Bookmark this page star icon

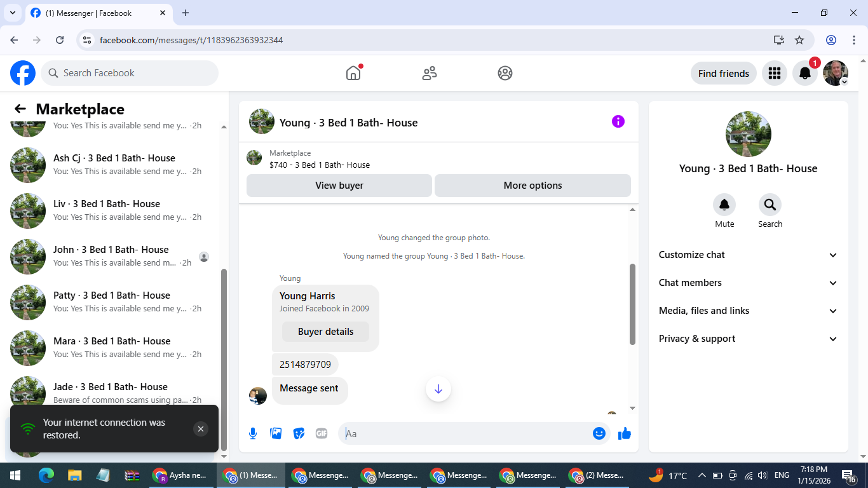(x=799, y=40)
